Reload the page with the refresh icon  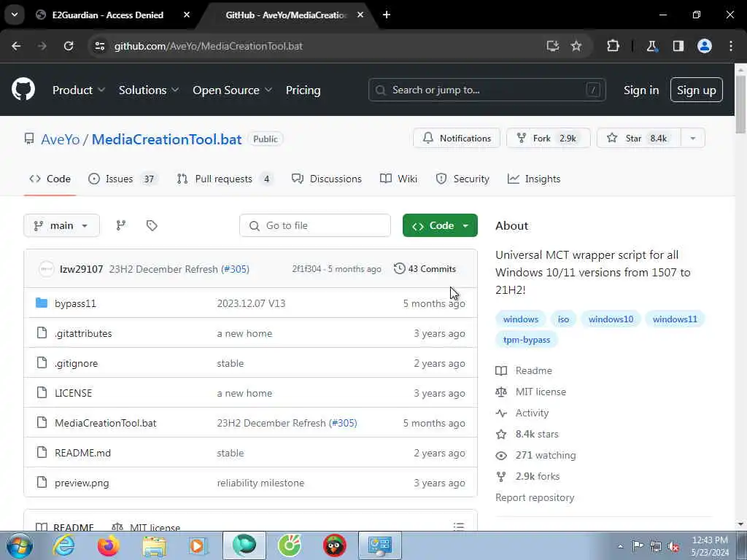pos(69,46)
